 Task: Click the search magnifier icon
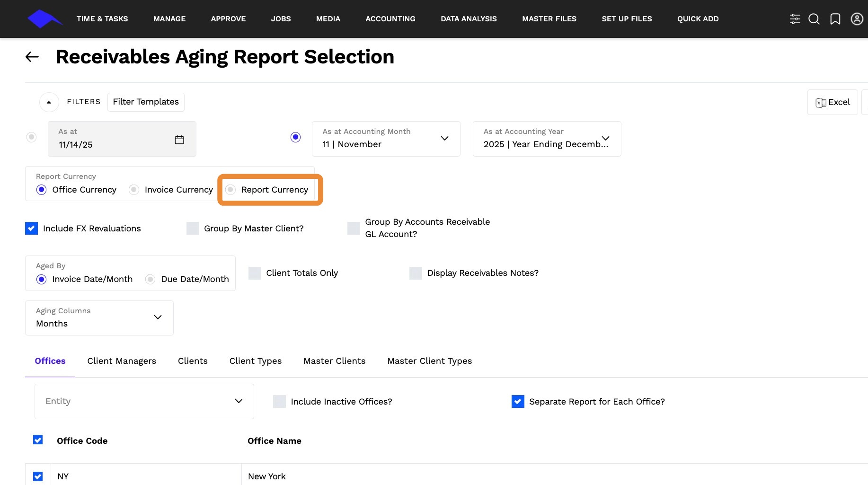[814, 19]
